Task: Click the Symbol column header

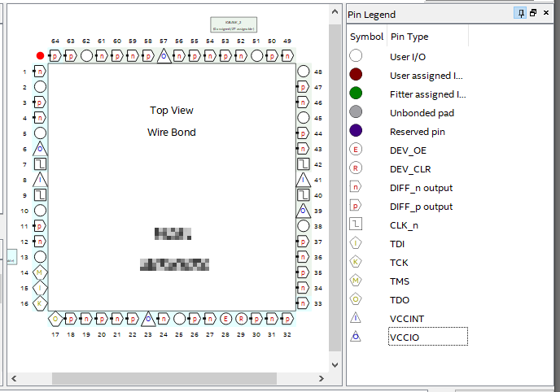Action: click(x=366, y=37)
